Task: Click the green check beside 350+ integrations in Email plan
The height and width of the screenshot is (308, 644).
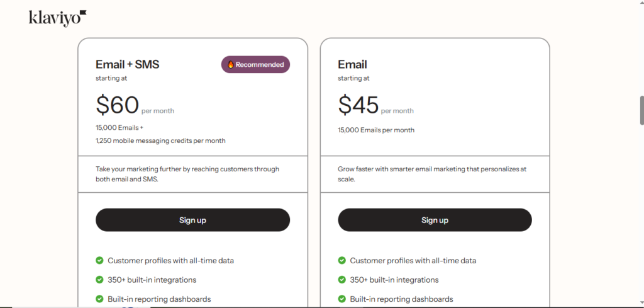Action: tap(341, 280)
